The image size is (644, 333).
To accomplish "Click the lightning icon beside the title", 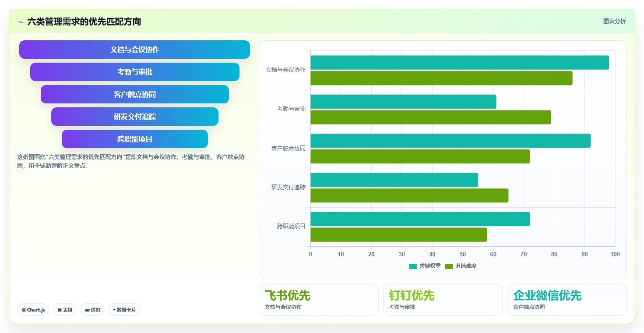I will [x=21, y=21].
